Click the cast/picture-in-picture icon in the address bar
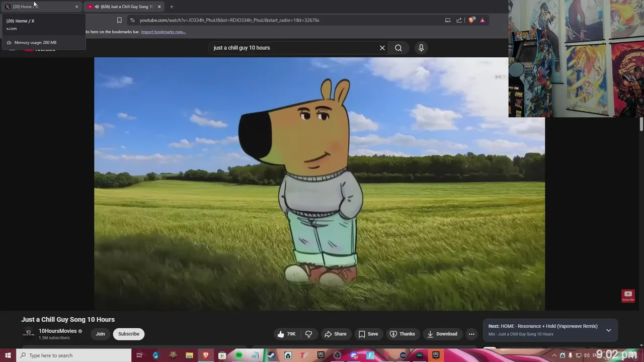The image size is (644, 362). point(448,20)
